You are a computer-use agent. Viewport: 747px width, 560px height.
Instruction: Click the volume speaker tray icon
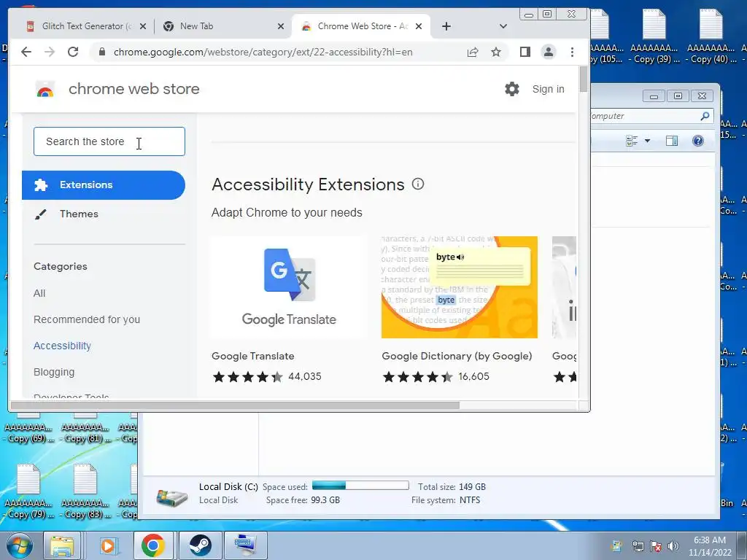(673, 546)
